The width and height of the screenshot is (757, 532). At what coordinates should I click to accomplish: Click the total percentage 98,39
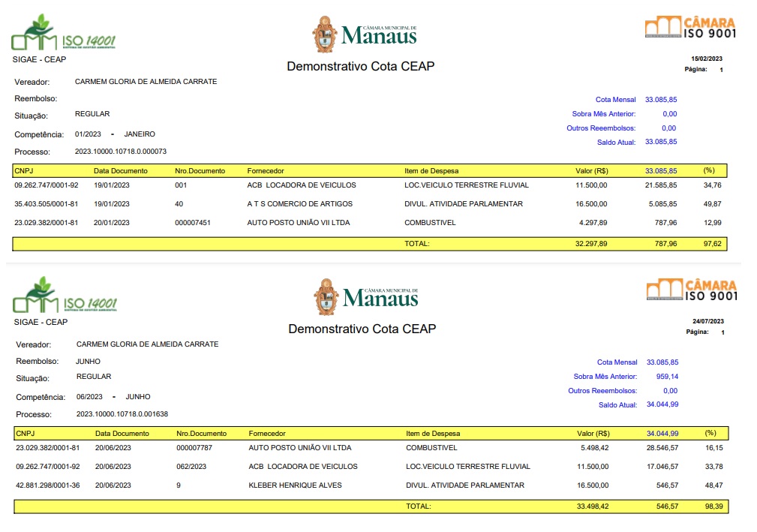tap(714, 506)
